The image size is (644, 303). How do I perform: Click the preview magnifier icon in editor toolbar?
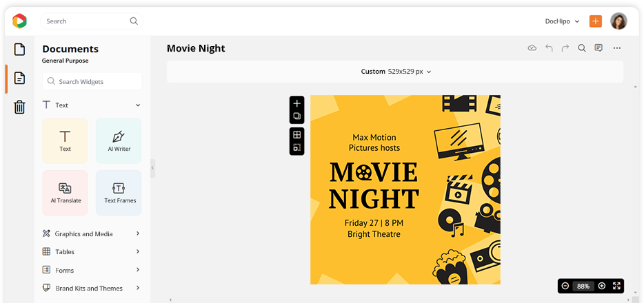pyautogui.click(x=582, y=48)
